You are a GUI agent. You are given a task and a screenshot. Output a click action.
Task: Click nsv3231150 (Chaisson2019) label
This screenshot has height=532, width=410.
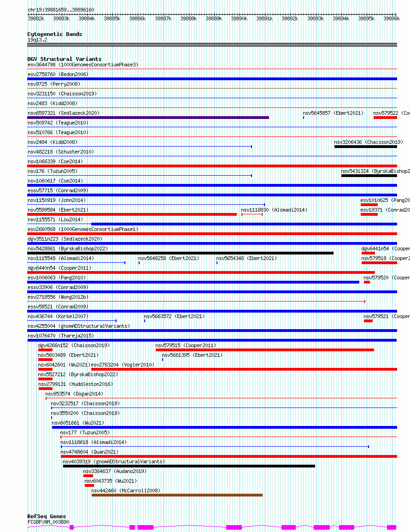point(62,94)
